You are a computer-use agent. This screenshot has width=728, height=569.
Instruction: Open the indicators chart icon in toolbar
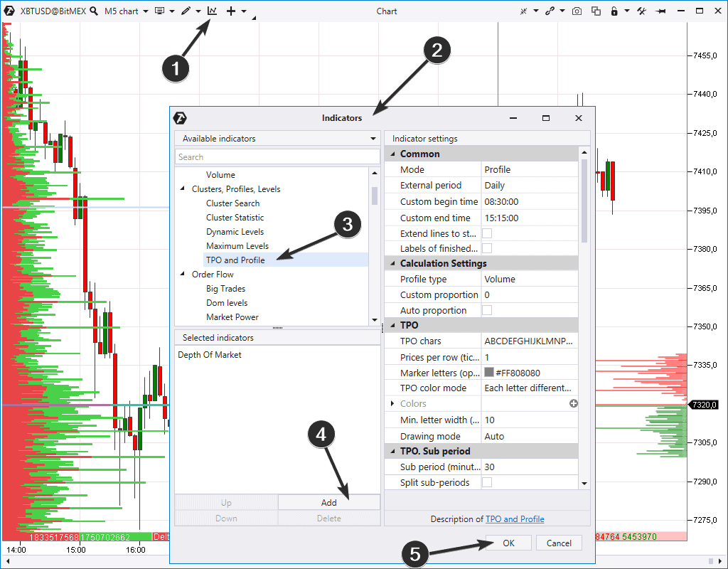coord(212,11)
